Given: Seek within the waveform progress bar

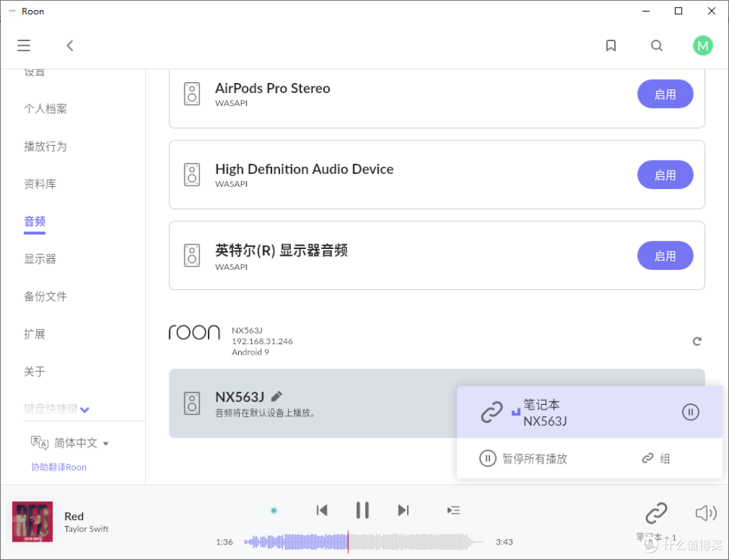Looking at the screenshot, I should [x=363, y=541].
